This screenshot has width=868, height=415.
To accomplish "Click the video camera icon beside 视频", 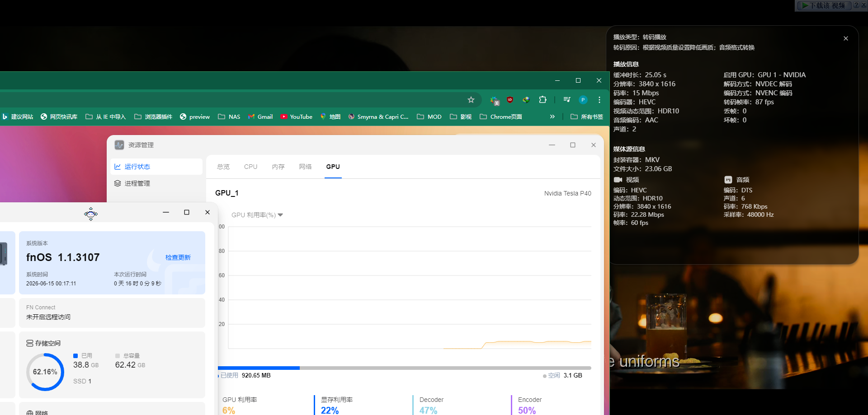I will pyautogui.click(x=618, y=180).
